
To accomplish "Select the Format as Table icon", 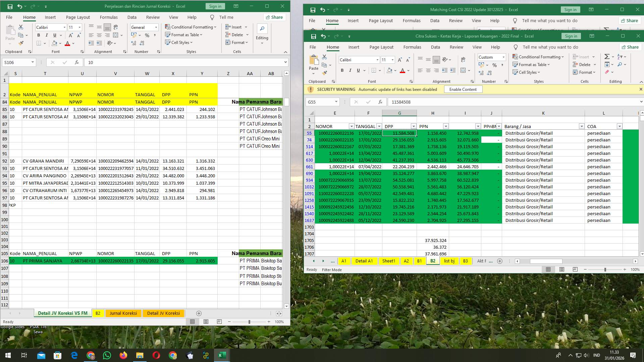I will (515, 64).
